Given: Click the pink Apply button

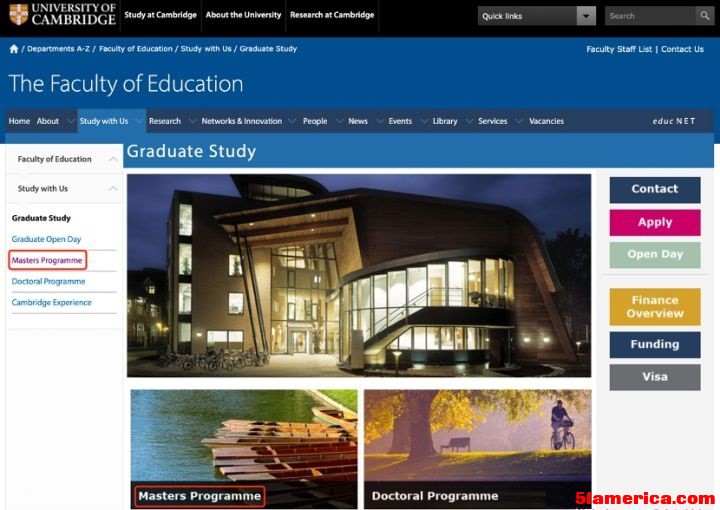Looking at the screenshot, I should tap(655, 223).
